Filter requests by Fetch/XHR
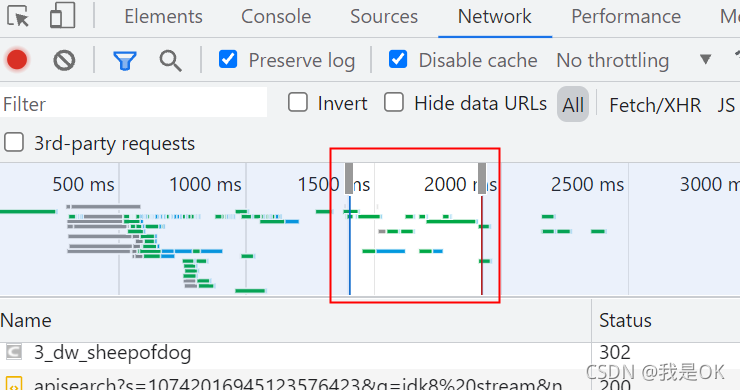 pyautogui.click(x=655, y=105)
